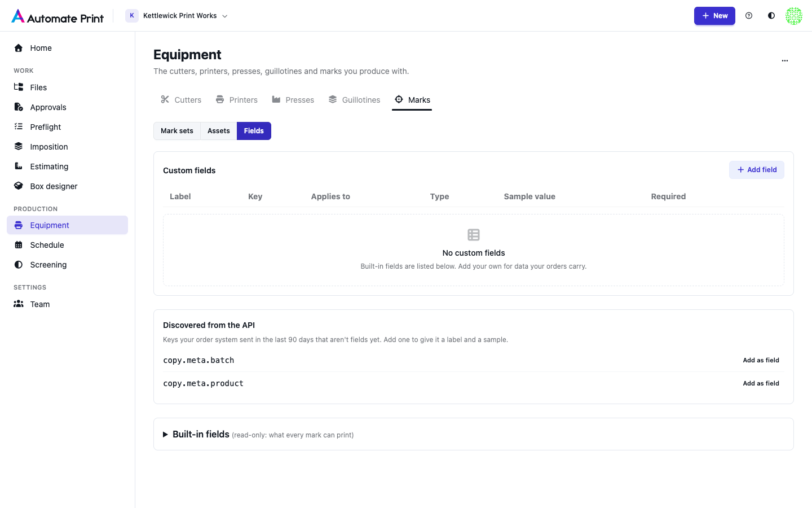Open the user avatar menu

coord(794,16)
